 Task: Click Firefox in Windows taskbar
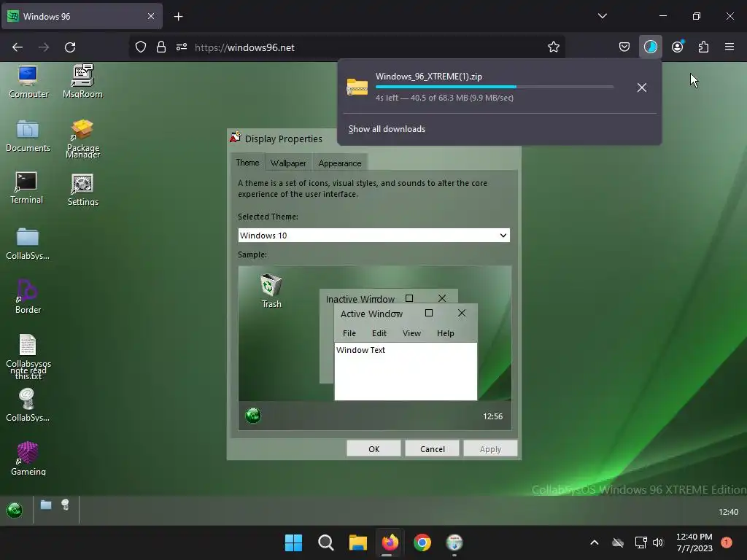(x=390, y=542)
